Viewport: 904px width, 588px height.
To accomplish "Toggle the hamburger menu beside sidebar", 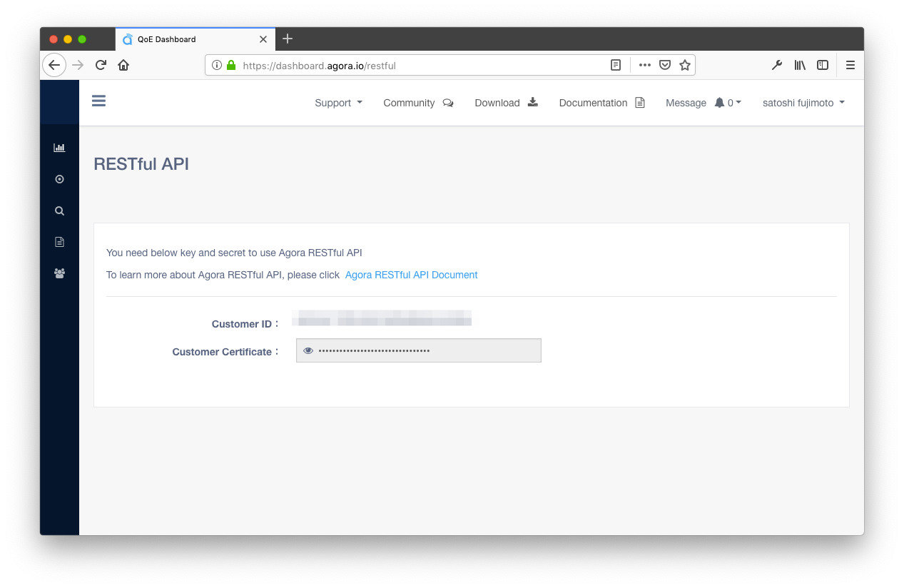I will click(99, 101).
